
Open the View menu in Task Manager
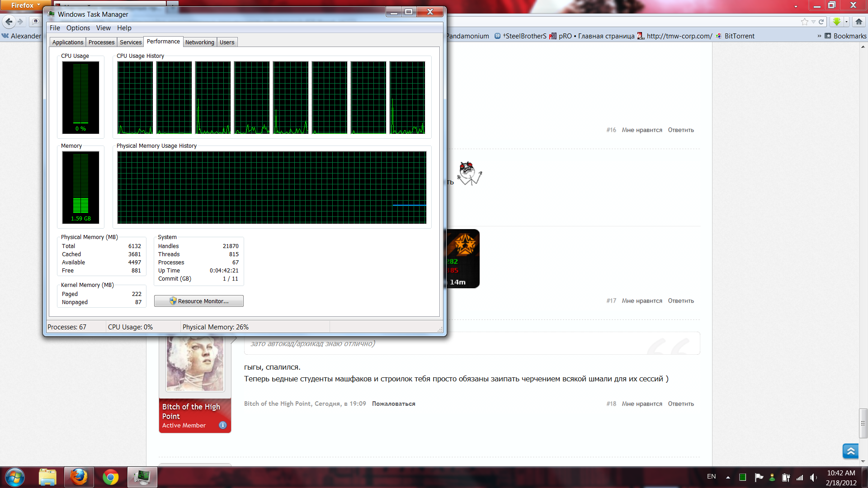click(x=103, y=28)
